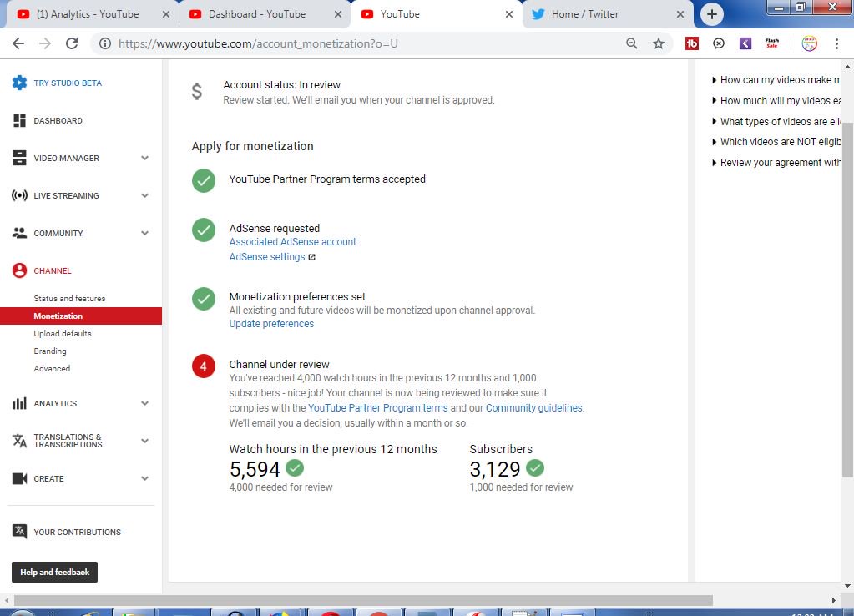This screenshot has height=616, width=854.
Task: Click the dollar sign account status icon
Action: 197,92
